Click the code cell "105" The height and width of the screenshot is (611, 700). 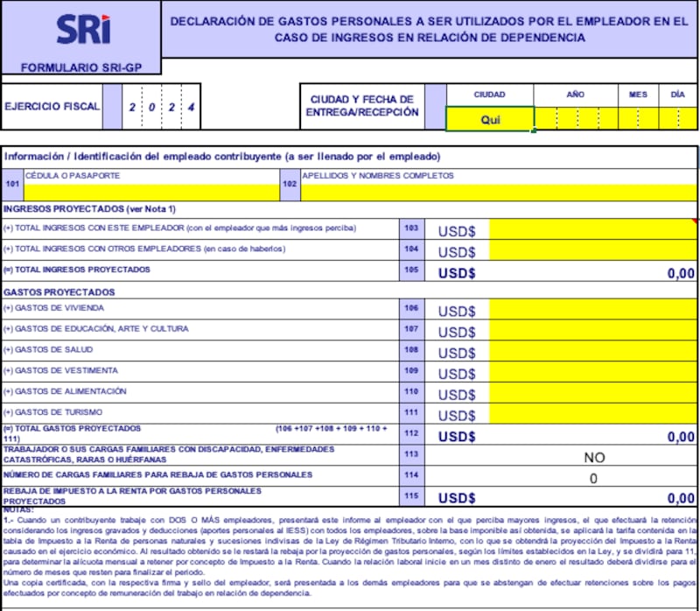tap(411, 270)
